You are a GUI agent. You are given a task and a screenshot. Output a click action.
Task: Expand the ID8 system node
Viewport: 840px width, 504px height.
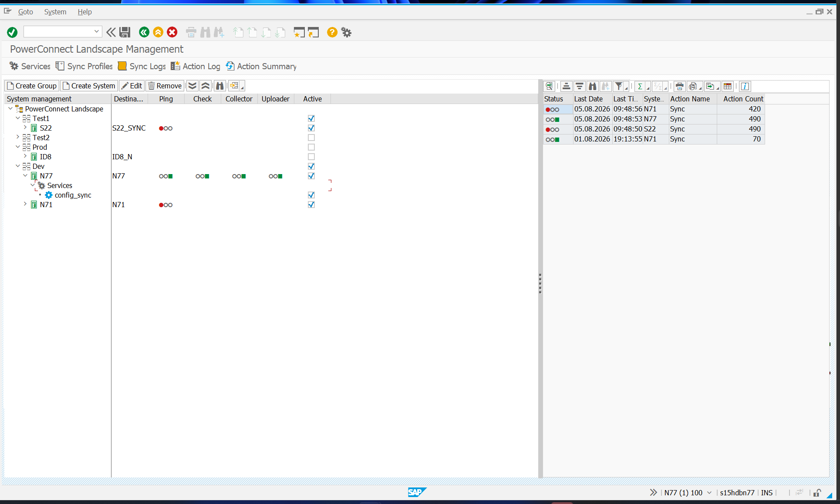(25, 156)
